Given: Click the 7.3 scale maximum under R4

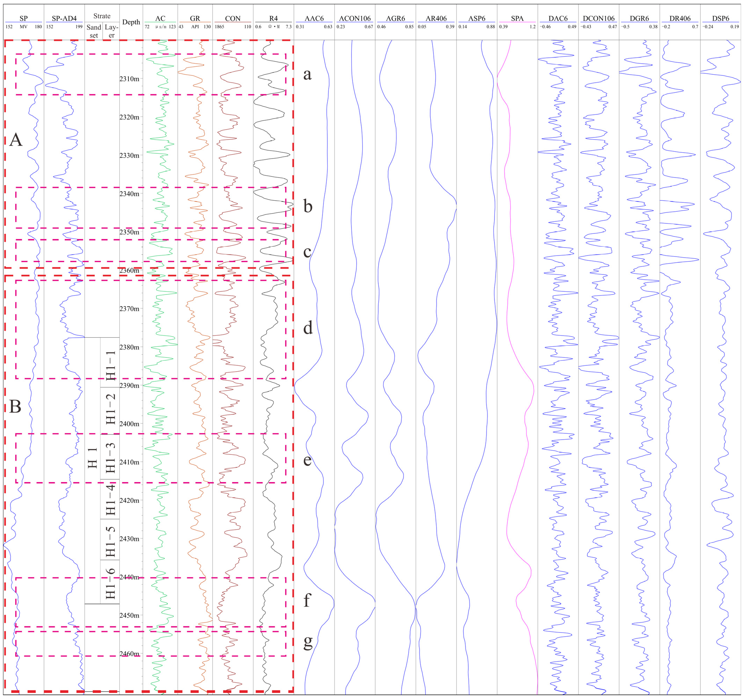Looking at the screenshot, I should pyautogui.click(x=288, y=27).
